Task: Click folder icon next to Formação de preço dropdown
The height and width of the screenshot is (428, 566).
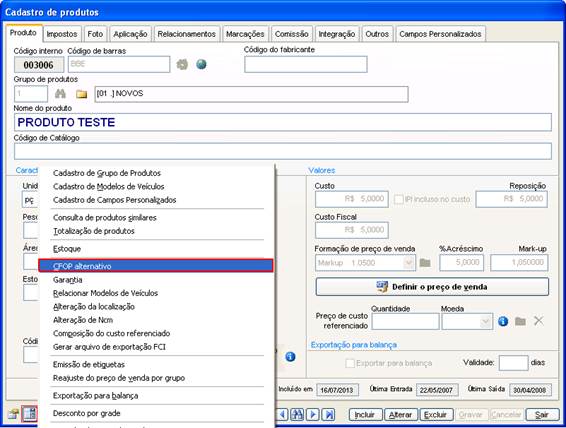Action: pyautogui.click(x=425, y=263)
